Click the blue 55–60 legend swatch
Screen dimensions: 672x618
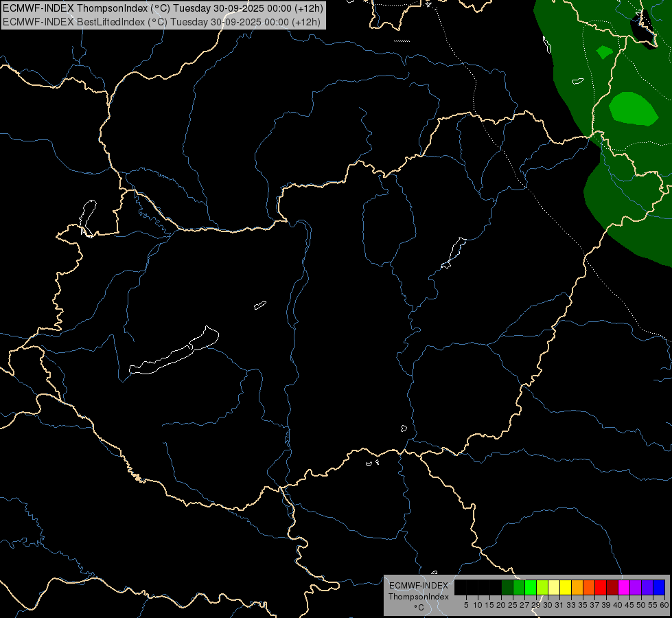click(659, 587)
